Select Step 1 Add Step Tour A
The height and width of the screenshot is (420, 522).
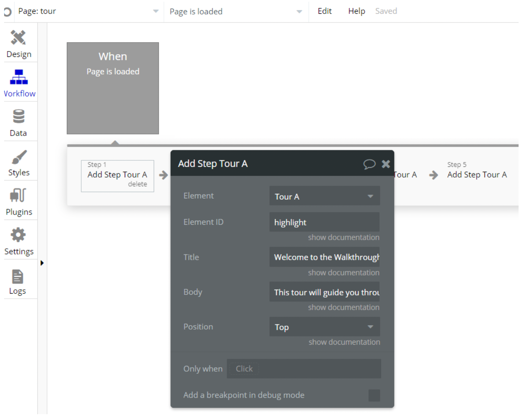(x=117, y=176)
